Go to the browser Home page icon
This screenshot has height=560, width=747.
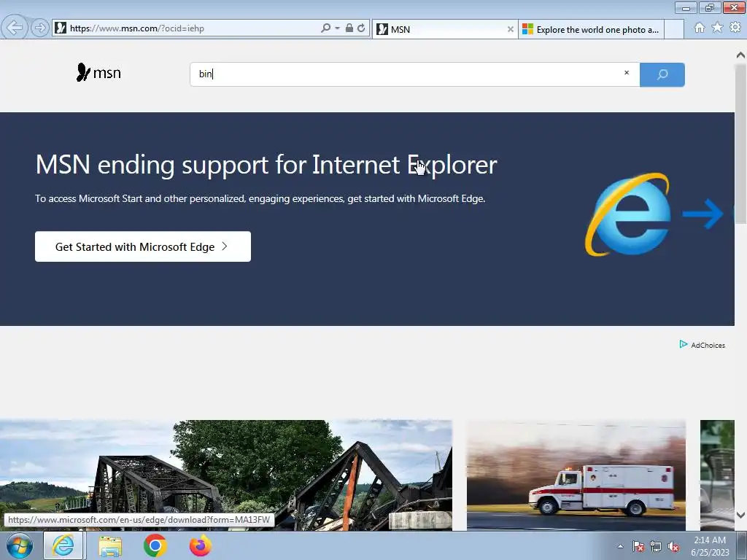click(x=700, y=28)
